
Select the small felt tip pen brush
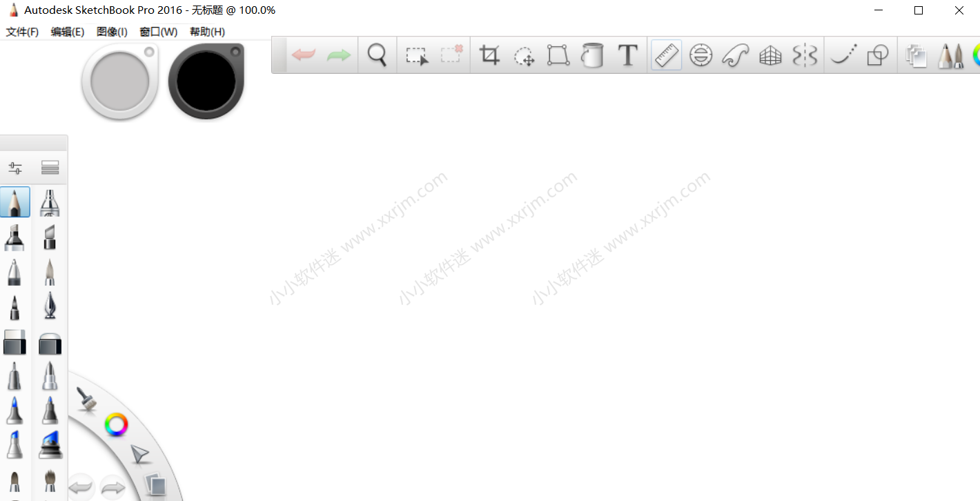14,306
